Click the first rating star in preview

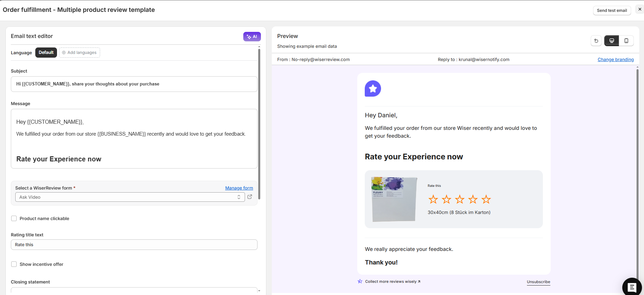click(x=433, y=199)
